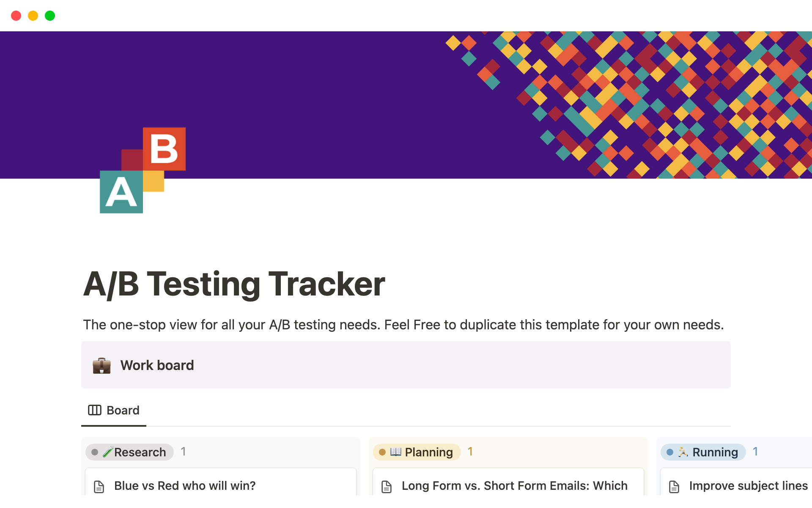Select the Running status group label
This screenshot has height=508, width=812.
coord(715,452)
